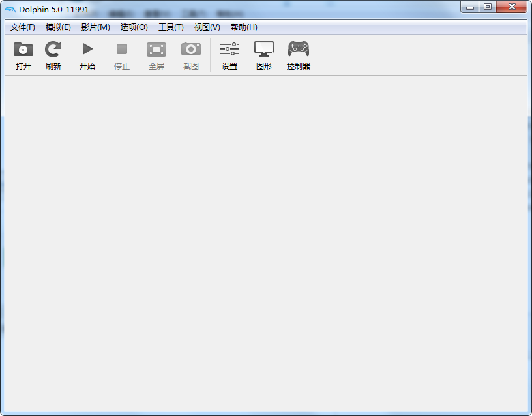Image resolution: width=532 pixels, height=416 pixels.
Task: Click the Stop (停止) square icon
Action: [x=122, y=50]
